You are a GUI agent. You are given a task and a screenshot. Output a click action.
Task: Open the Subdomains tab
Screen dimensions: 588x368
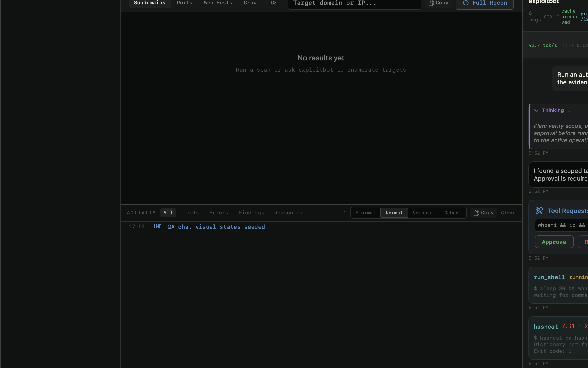coord(150,3)
